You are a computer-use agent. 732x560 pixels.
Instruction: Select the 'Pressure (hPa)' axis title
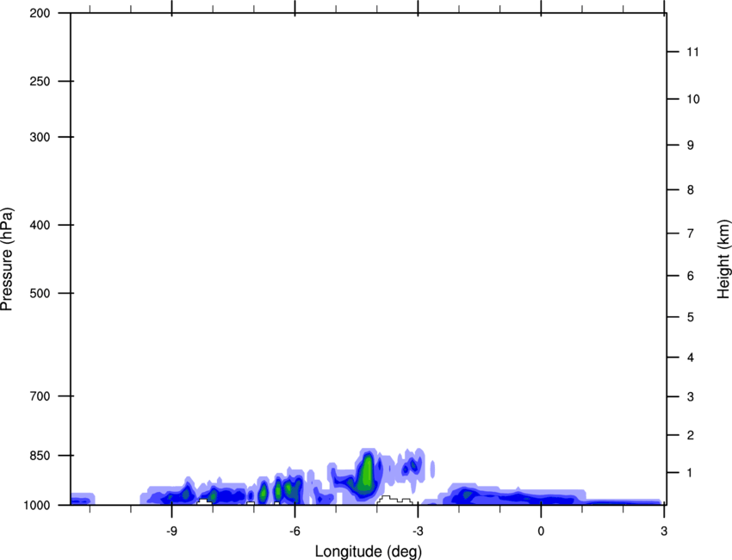point(7,259)
